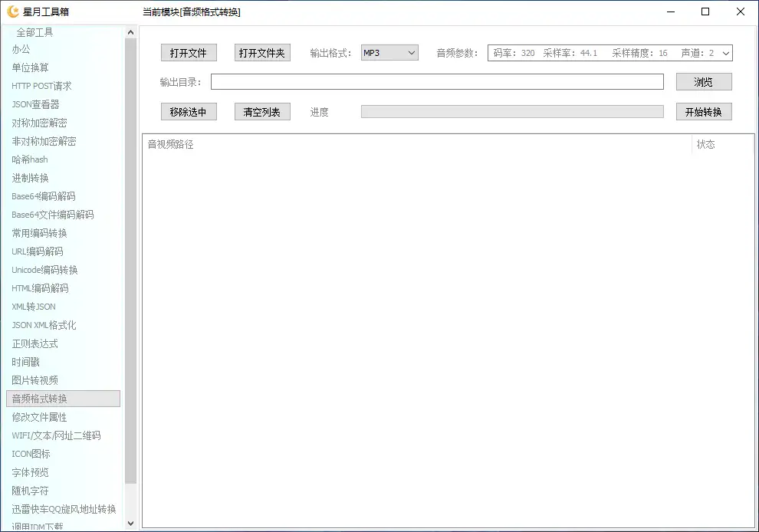Open the 常用编码转换 tool
The width and height of the screenshot is (759, 532).
point(39,233)
